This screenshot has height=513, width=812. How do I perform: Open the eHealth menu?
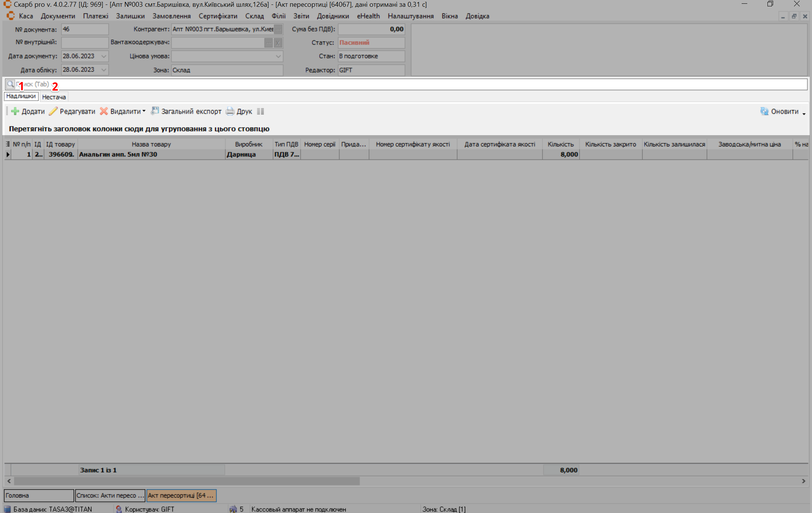pyautogui.click(x=368, y=16)
